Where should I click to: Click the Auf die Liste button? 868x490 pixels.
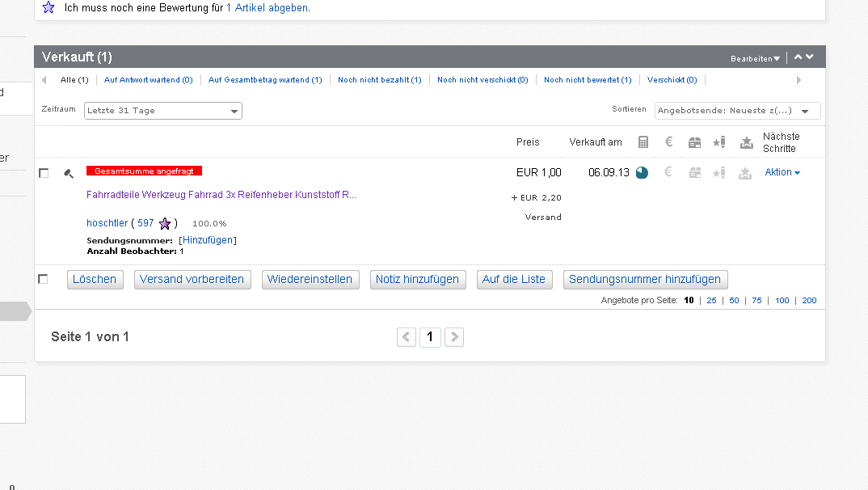pos(514,280)
